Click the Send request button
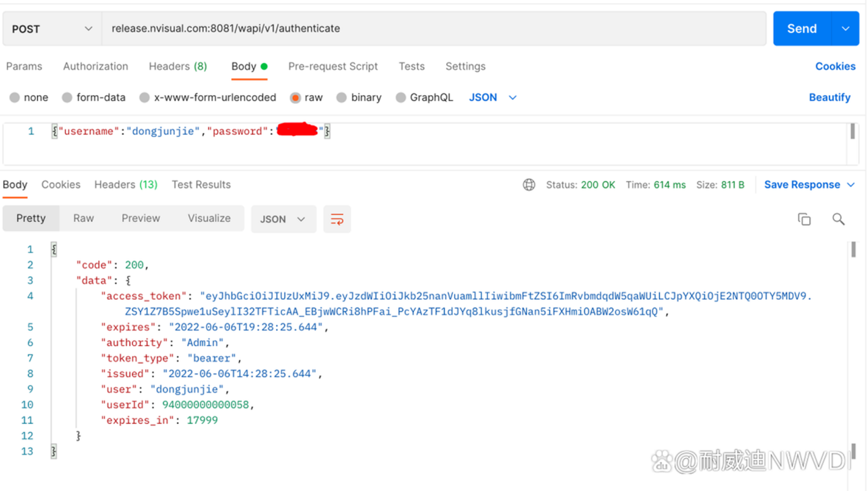The image size is (868, 491). tap(802, 29)
